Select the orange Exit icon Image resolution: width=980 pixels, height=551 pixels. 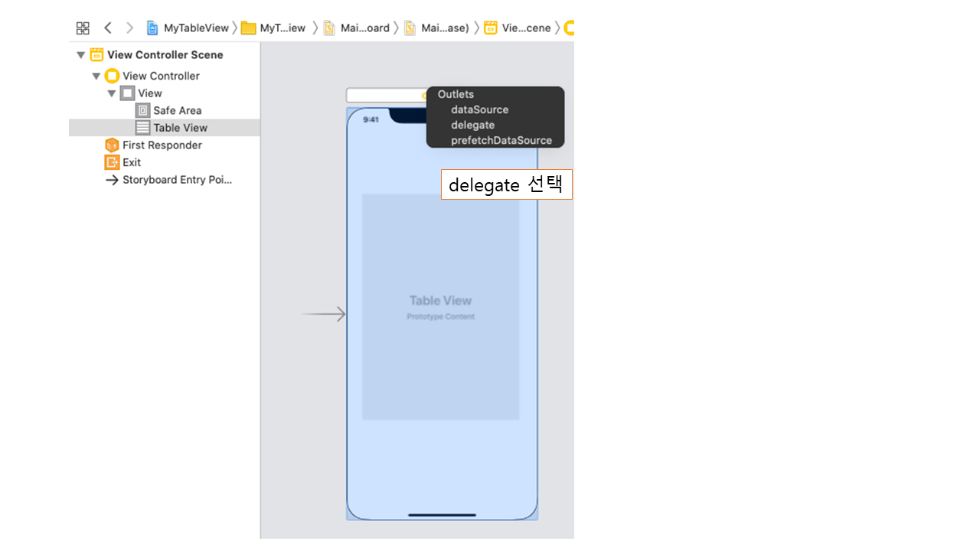pyautogui.click(x=112, y=162)
